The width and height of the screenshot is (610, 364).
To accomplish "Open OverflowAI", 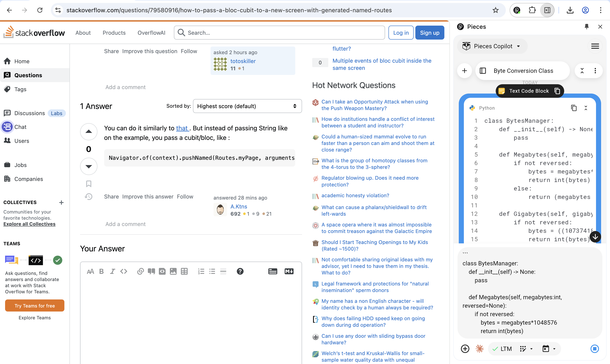I will [151, 33].
